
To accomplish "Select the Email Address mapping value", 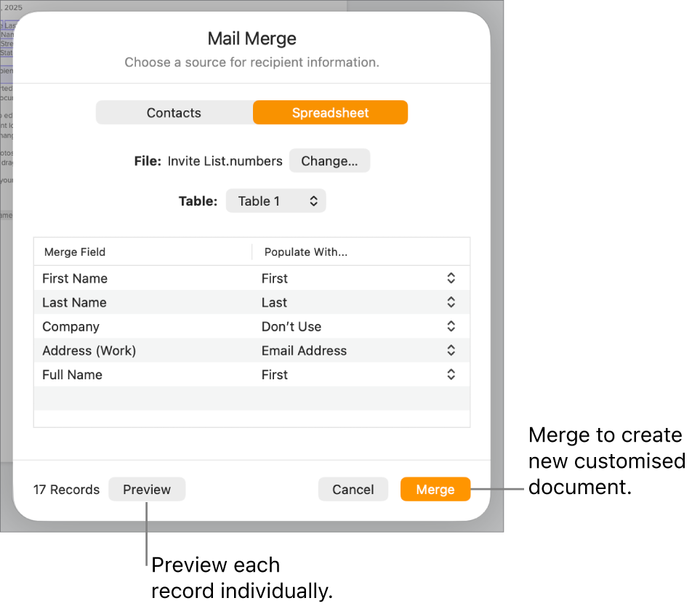I will (x=305, y=350).
